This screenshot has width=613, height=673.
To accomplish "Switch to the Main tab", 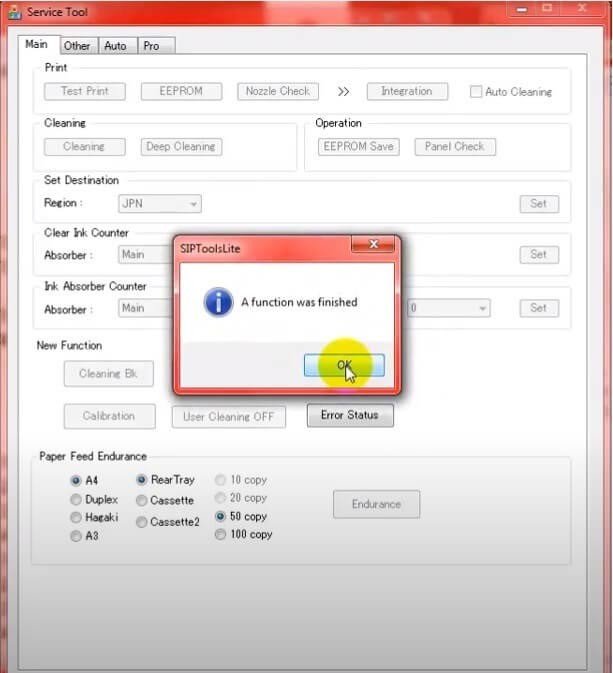I will click(37, 44).
